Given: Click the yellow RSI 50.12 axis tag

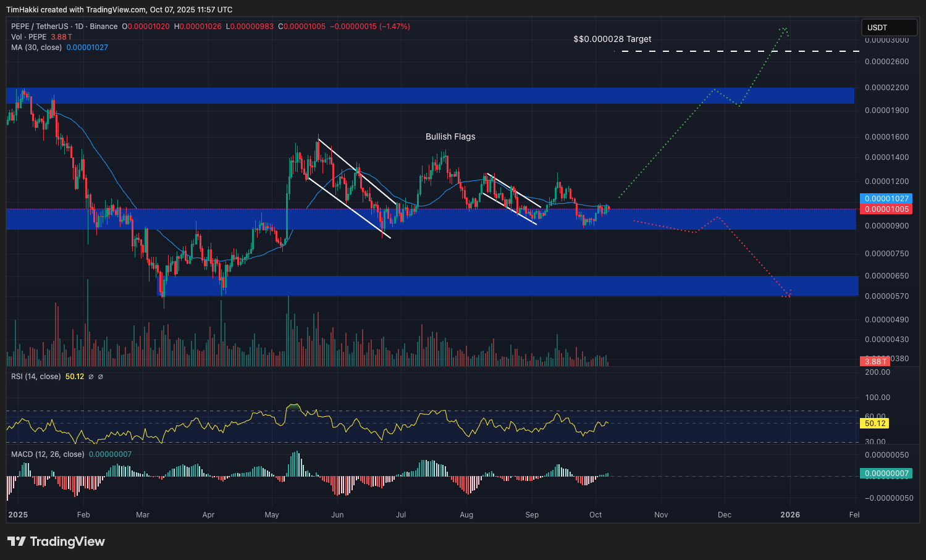Looking at the screenshot, I should [x=875, y=424].
